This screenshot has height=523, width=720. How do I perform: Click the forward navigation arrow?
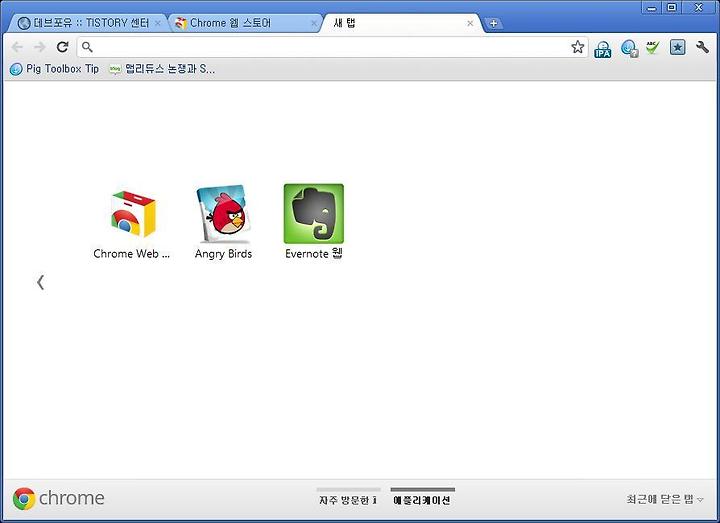point(40,47)
